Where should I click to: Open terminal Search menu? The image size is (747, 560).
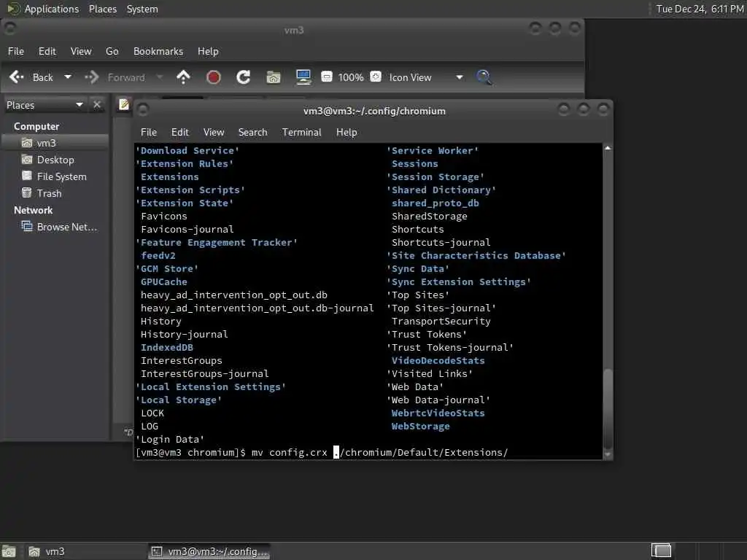click(253, 133)
